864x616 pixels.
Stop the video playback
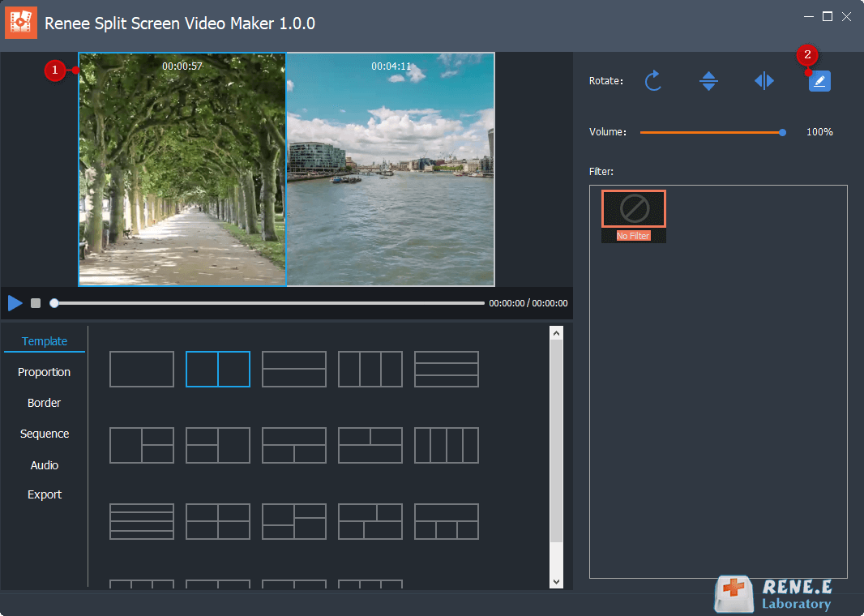tap(36, 303)
